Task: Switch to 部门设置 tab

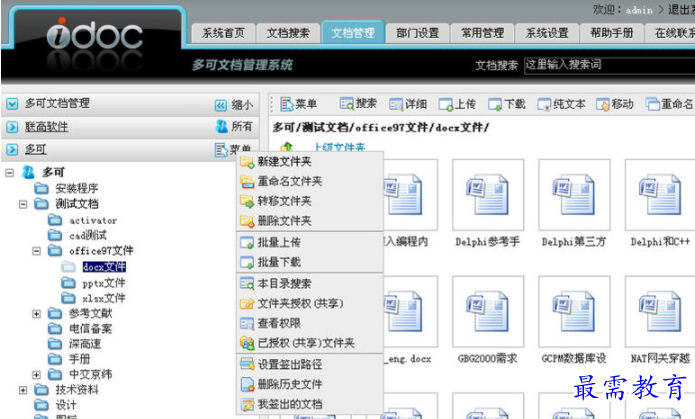Action: (418, 33)
